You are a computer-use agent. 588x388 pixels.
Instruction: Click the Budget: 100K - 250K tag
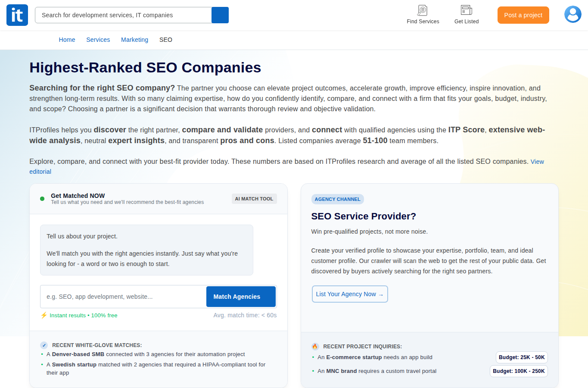tap(519, 371)
